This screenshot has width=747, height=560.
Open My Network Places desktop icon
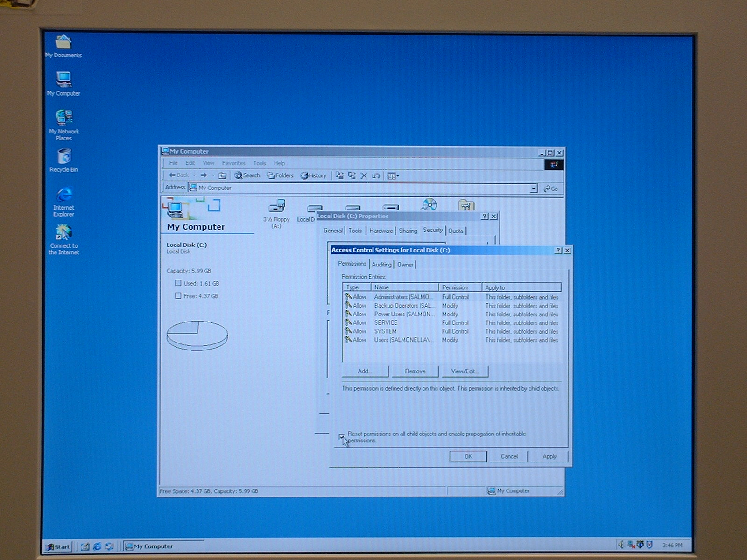[x=64, y=119]
